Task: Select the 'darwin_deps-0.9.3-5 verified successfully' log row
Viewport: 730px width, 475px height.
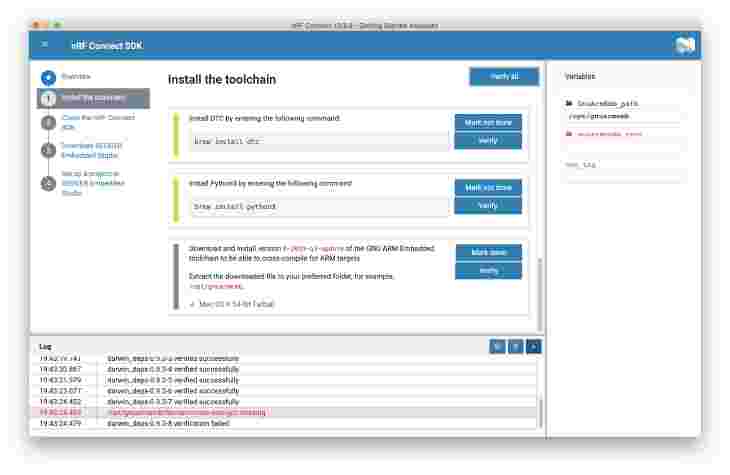Action: click(x=284, y=380)
